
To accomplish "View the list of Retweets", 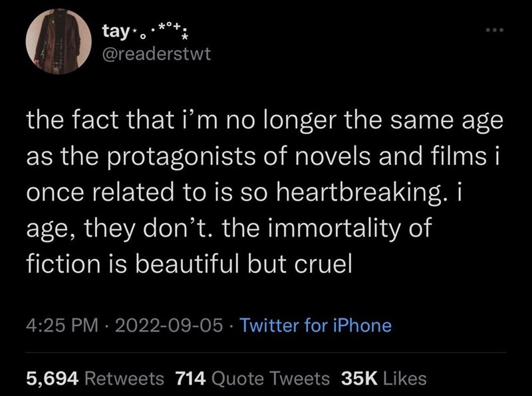I will (124, 378).
